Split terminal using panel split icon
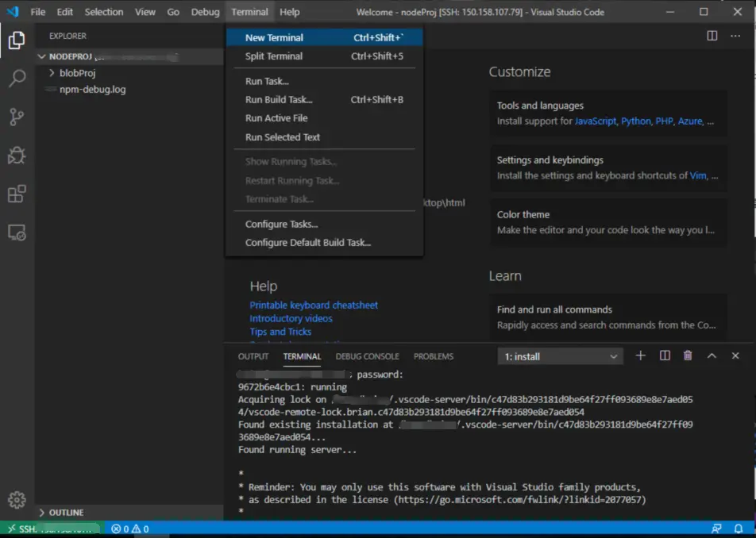This screenshot has height=538, width=756. click(x=665, y=356)
